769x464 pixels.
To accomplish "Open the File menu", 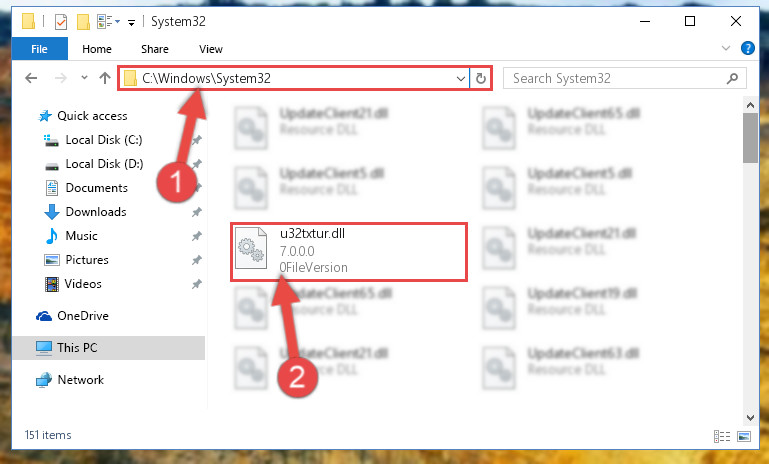I will click(x=39, y=49).
